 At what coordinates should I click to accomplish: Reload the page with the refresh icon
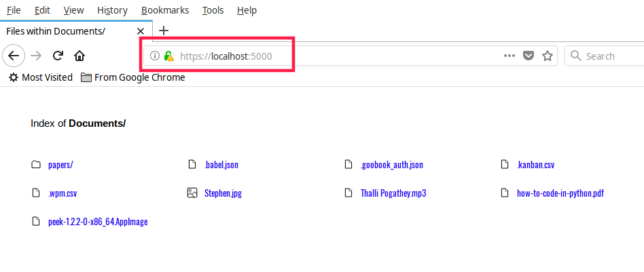58,56
